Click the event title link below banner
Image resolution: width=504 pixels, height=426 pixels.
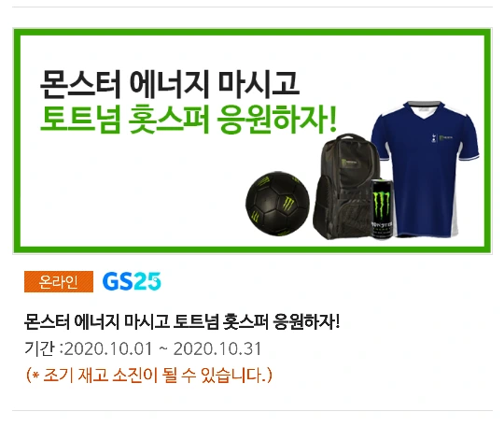(182, 321)
